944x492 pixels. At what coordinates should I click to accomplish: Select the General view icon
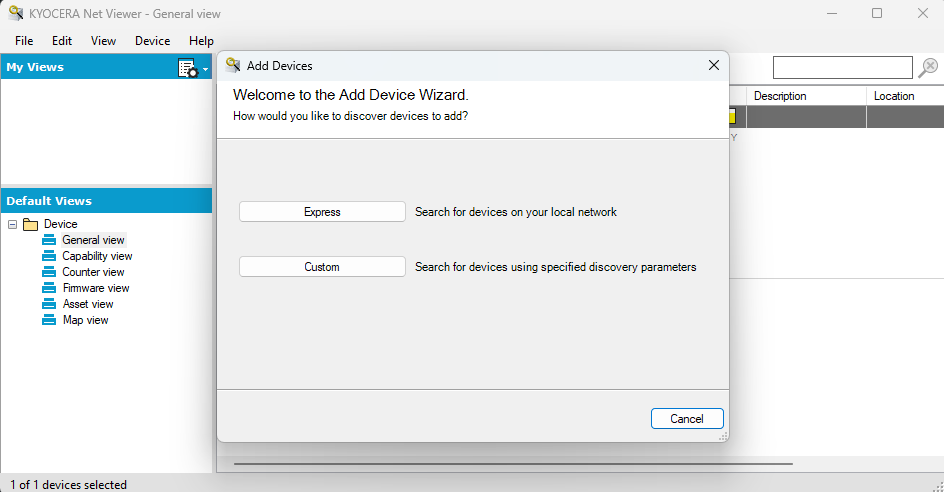coord(49,240)
